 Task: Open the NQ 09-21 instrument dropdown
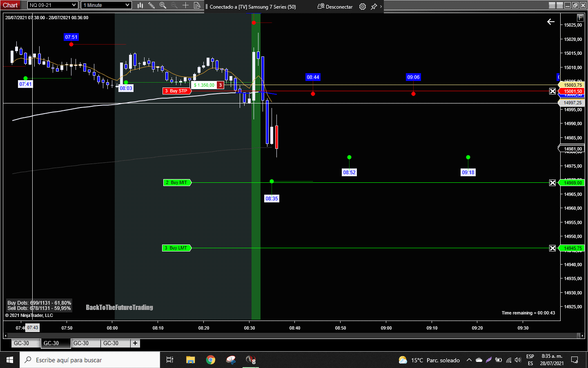[53, 5]
